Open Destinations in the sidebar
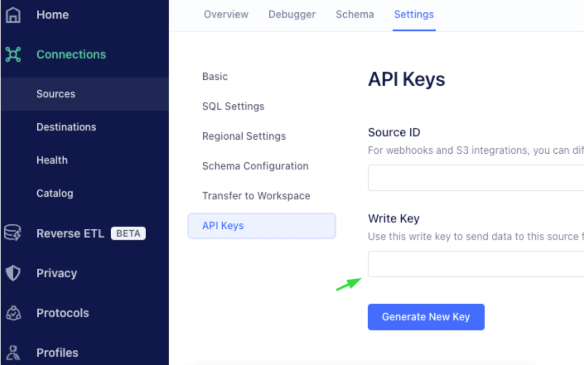Screen dimensions: 588x365 [66, 127]
